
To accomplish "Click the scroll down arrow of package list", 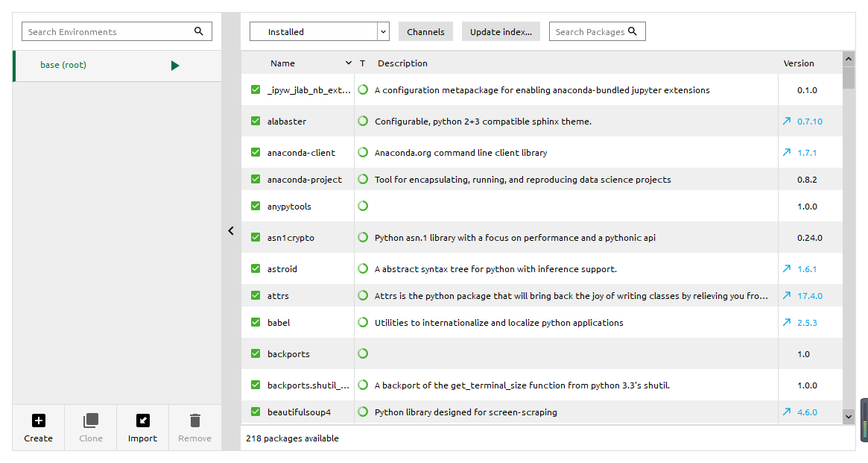I will point(848,417).
